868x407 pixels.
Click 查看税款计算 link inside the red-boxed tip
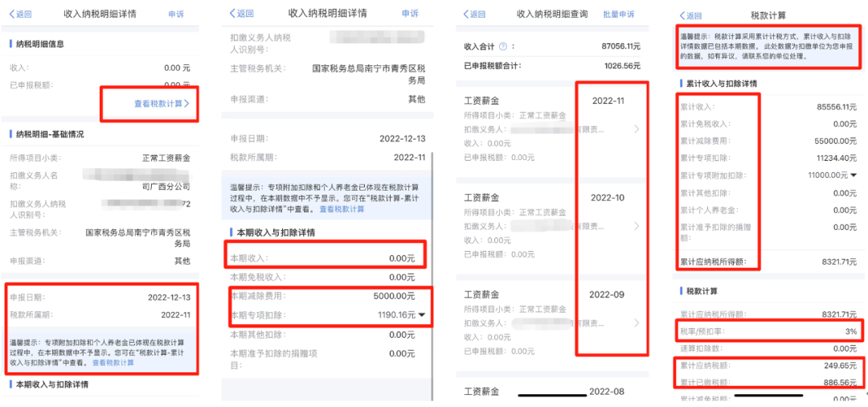113,363
